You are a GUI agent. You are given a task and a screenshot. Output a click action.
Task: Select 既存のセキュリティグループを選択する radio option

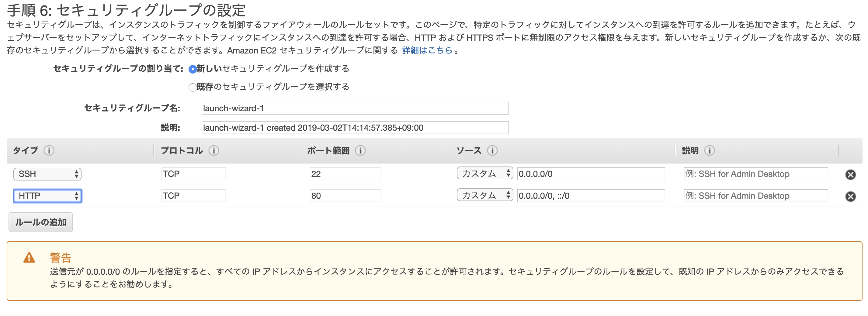pyautogui.click(x=193, y=88)
